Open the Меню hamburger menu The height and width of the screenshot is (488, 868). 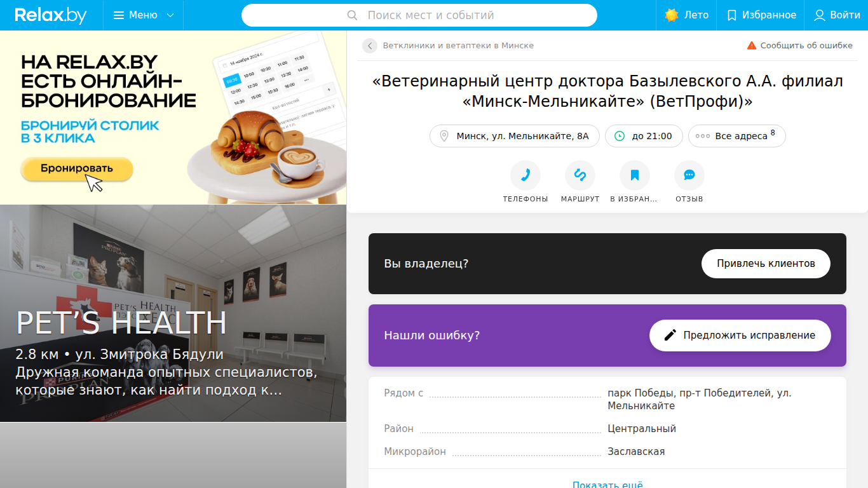[x=143, y=15]
